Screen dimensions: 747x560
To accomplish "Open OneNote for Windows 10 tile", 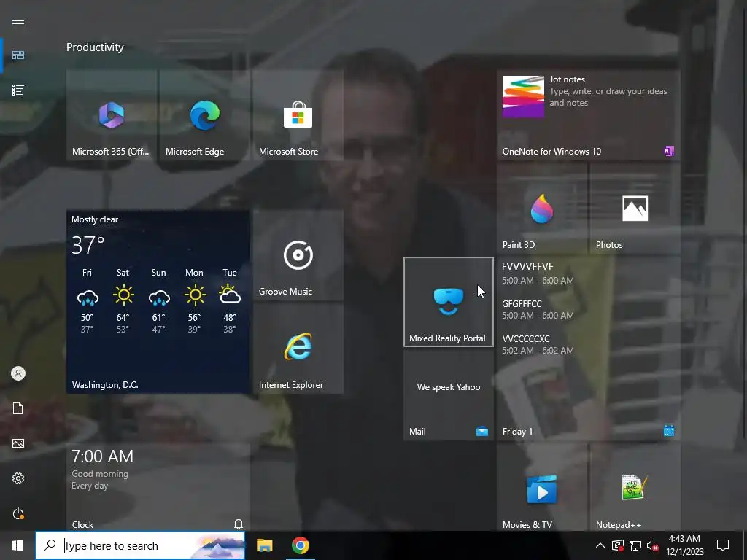I will 589,114.
